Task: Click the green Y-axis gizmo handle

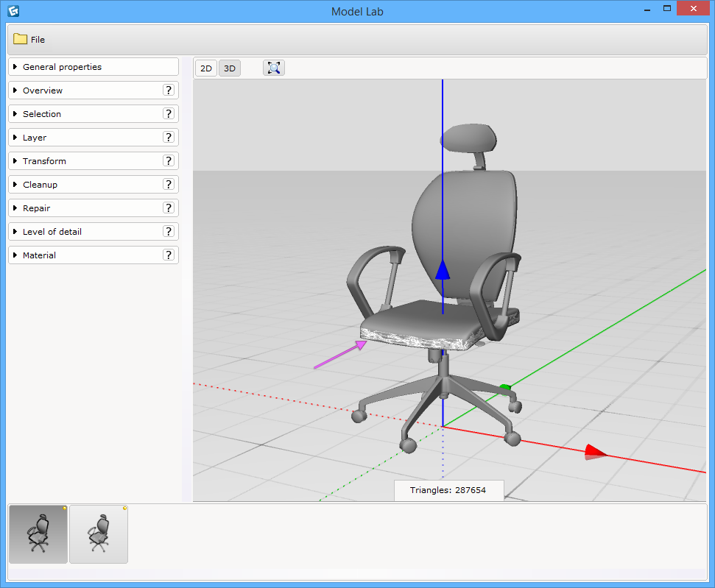Action: [505, 387]
